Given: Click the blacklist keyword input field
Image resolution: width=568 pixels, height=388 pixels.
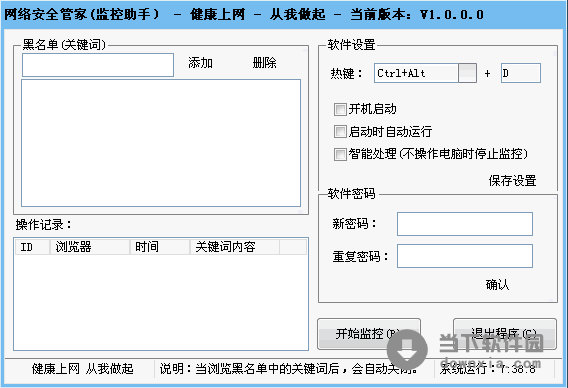Looking at the screenshot, I should coord(98,65).
